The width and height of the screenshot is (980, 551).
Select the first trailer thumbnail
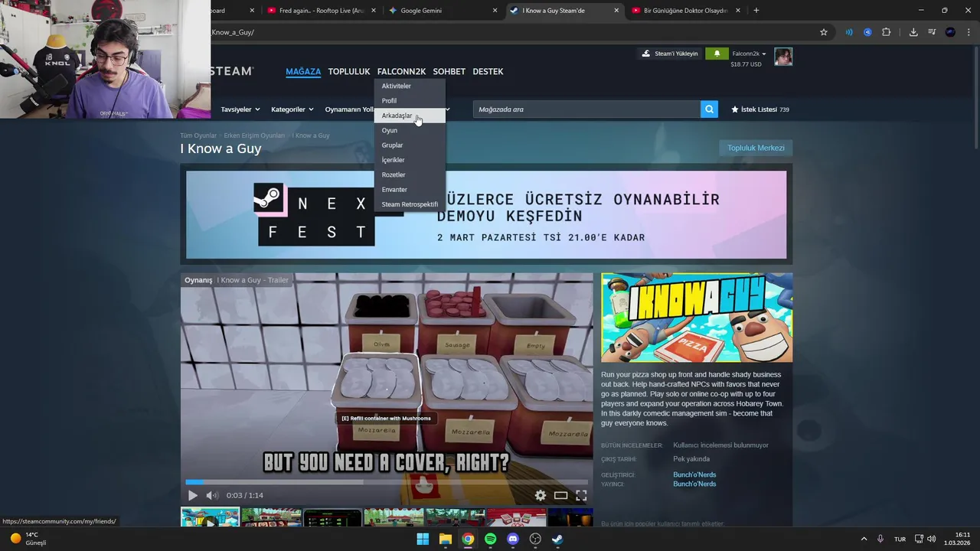(x=210, y=518)
